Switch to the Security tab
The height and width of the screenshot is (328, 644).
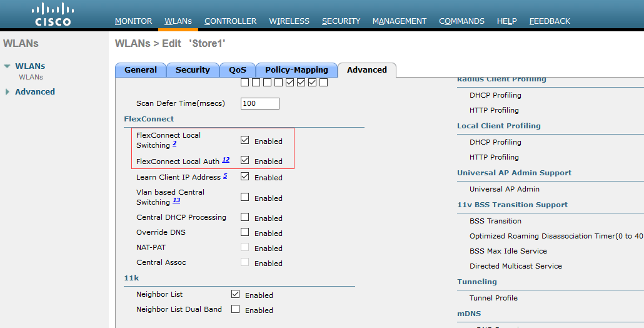(193, 70)
